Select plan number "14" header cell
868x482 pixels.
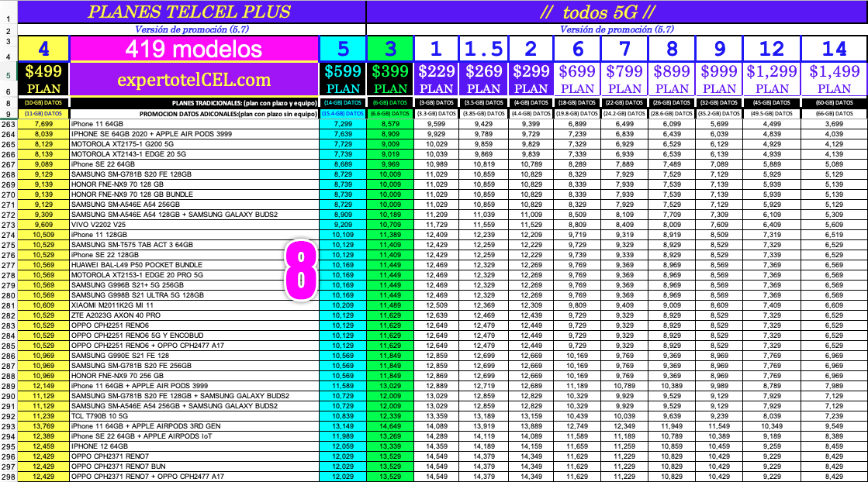point(834,49)
